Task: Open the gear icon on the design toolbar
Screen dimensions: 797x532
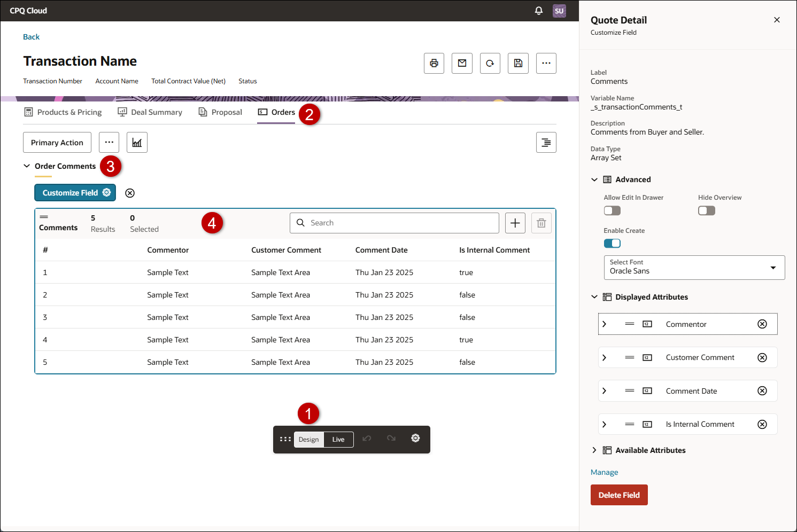Action: click(415, 438)
